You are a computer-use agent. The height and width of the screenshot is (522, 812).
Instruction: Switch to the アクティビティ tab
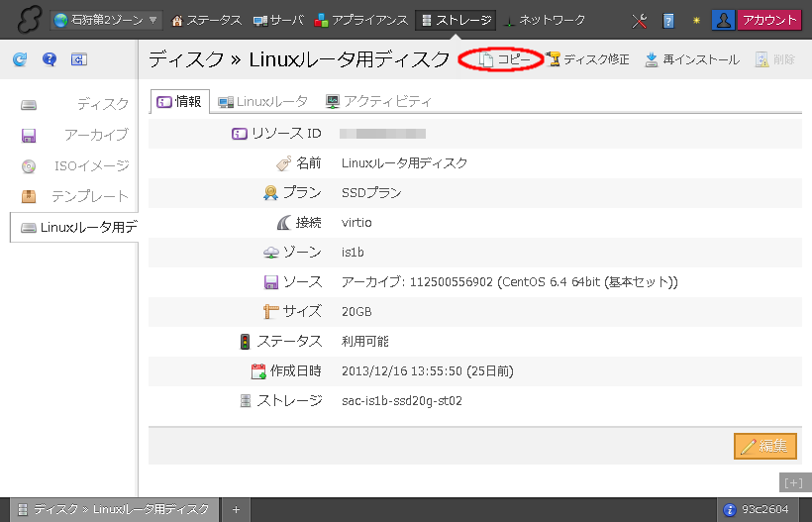click(x=379, y=101)
